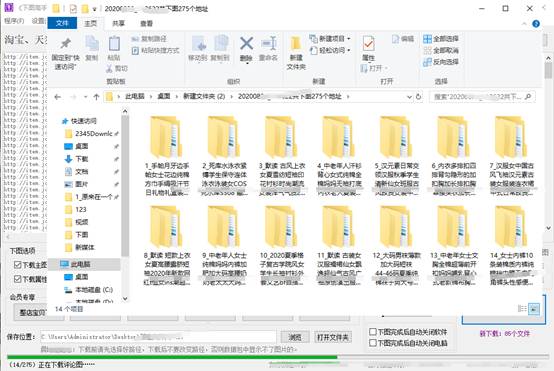
Task: Toggle 下载属性 checkbox in downloader window
Action: pyautogui.click(x=17, y=279)
